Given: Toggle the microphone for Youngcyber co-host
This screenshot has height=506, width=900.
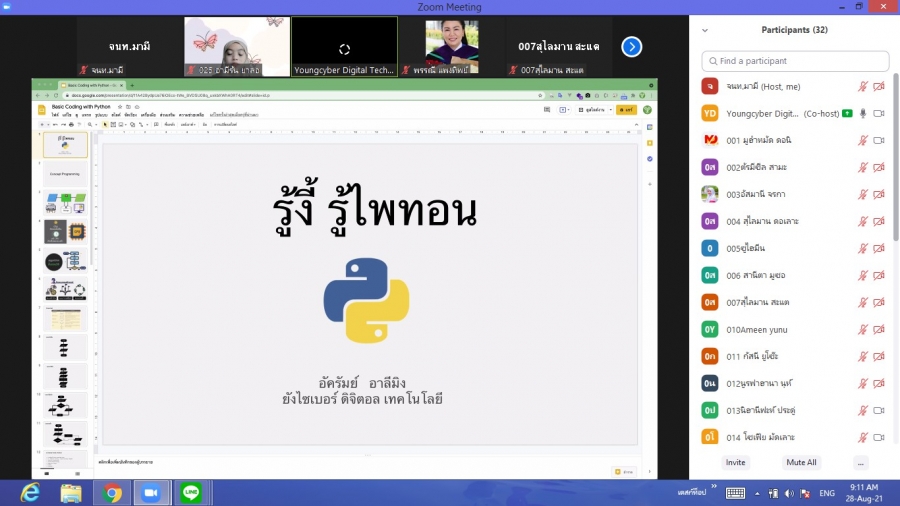Looking at the screenshot, I should point(862,113).
